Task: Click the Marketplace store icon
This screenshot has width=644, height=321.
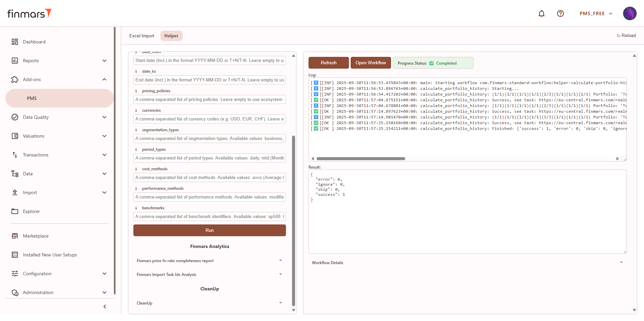Action: tap(15, 236)
